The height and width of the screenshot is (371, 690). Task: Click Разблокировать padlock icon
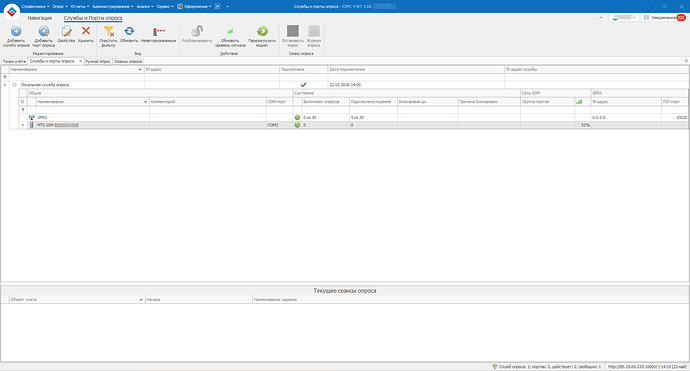tap(197, 31)
